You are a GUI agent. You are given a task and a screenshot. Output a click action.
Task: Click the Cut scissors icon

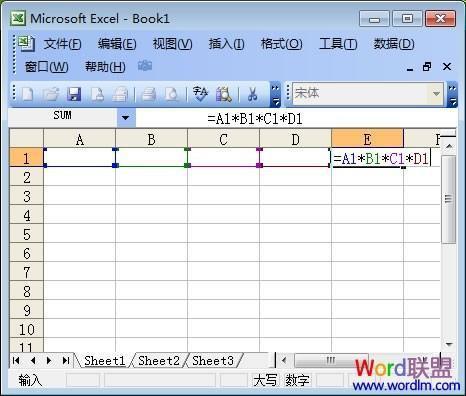click(x=253, y=94)
